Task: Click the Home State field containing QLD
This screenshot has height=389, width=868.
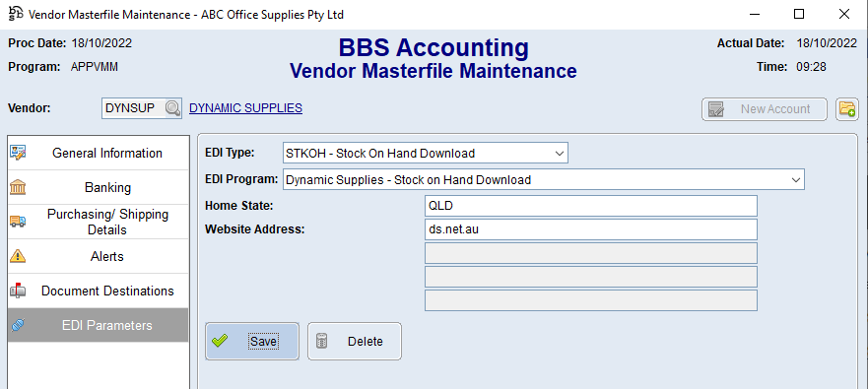Action: point(591,206)
